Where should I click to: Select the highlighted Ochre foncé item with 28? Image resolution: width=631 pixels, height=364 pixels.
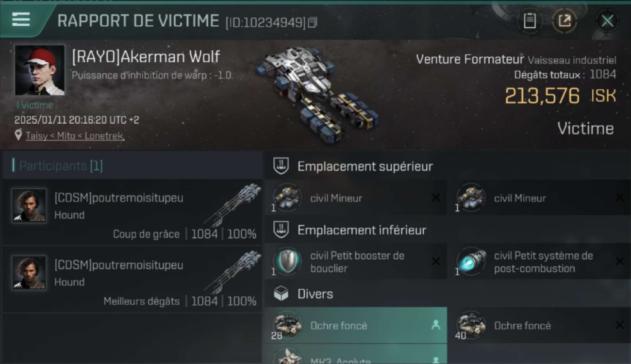click(x=356, y=325)
